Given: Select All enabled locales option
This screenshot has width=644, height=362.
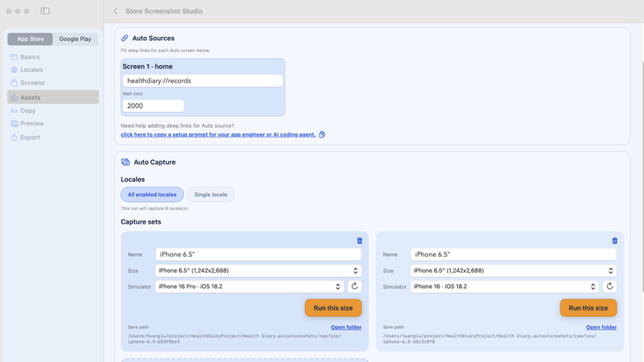Looking at the screenshot, I should (152, 195).
